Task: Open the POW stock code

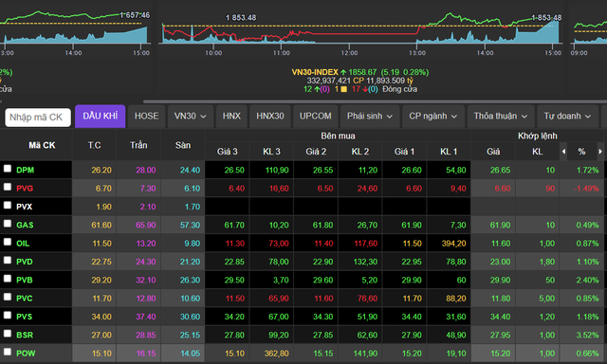Action: tap(26, 354)
